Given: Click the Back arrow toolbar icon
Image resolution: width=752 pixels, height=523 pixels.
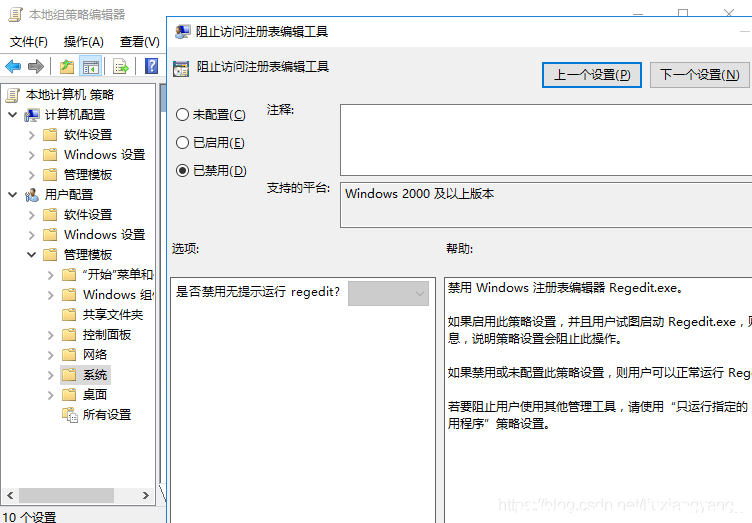Looking at the screenshot, I should coord(13,66).
